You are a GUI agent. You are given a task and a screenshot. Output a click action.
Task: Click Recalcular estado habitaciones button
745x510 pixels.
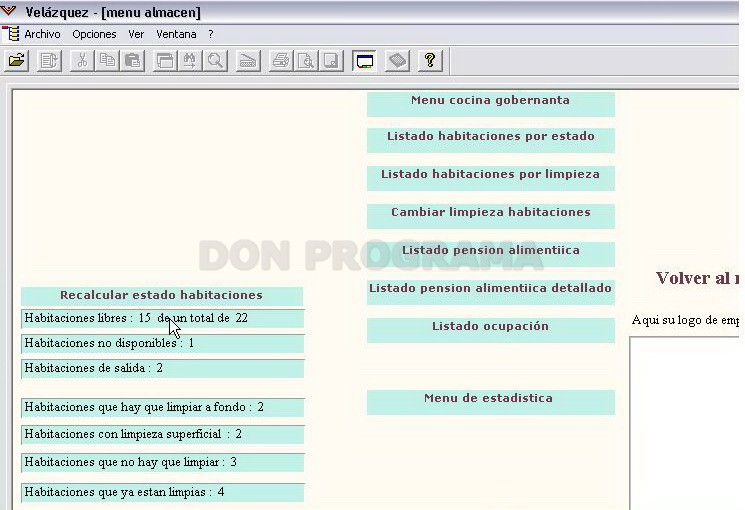162,296
